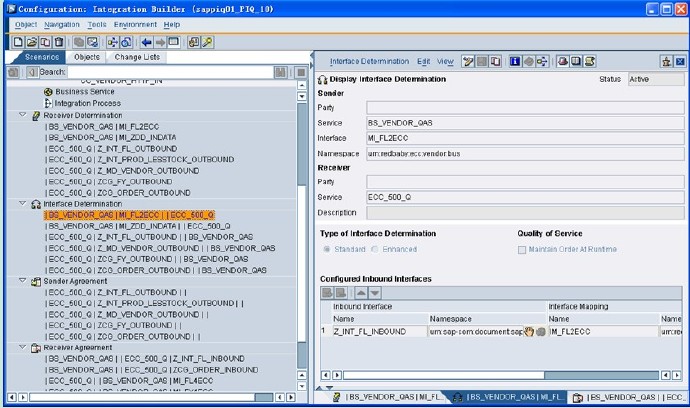This screenshot has width=690, height=408.
Task: Click the hand value-help icon in Namespace cell
Action: pos(529,331)
